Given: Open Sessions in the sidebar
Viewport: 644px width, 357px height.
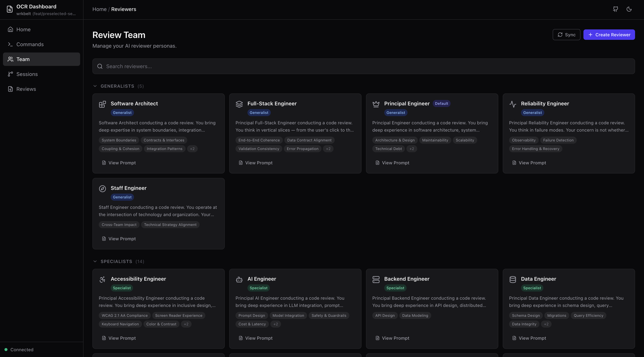Looking at the screenshot, I should (42, 74).
